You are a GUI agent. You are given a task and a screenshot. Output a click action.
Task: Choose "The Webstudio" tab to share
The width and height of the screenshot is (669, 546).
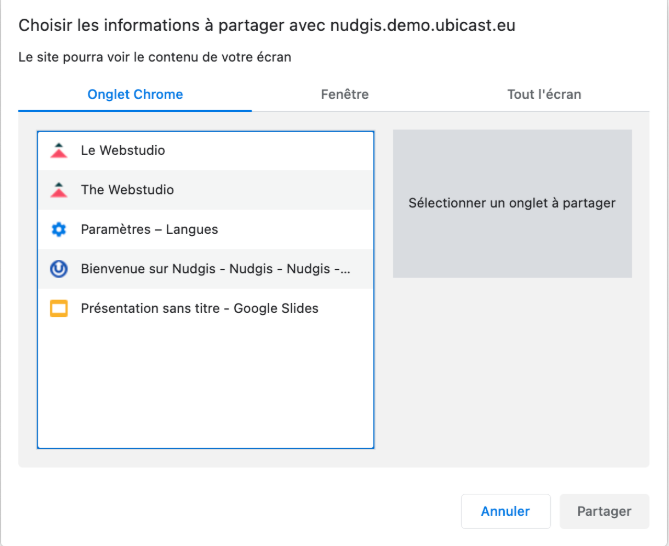(206, 190)
